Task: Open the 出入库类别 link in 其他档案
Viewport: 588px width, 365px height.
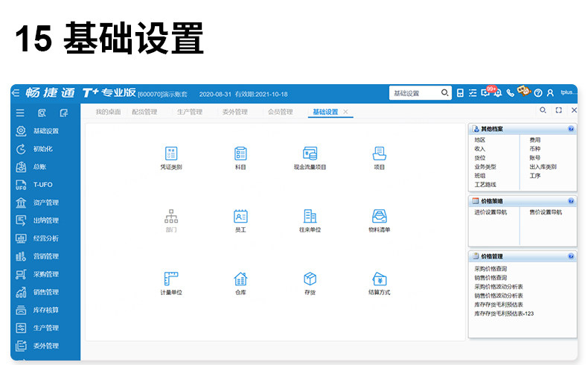Action: pos(543,167)
